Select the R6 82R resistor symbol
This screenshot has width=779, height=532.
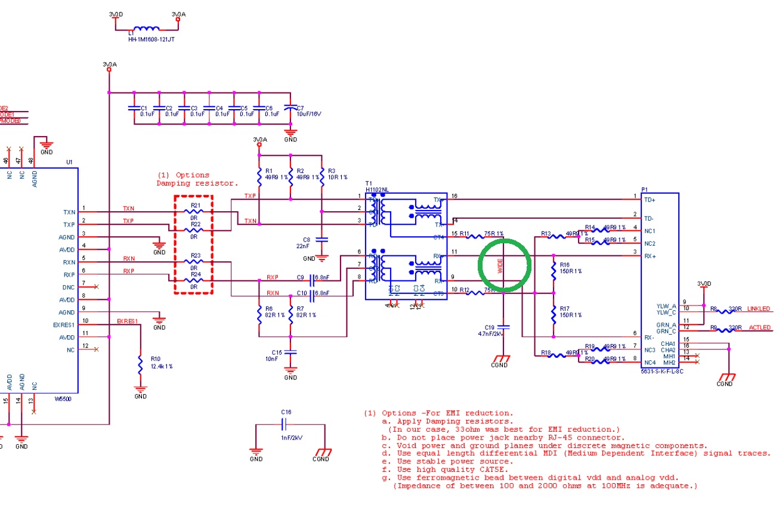(x=259, y=314)
